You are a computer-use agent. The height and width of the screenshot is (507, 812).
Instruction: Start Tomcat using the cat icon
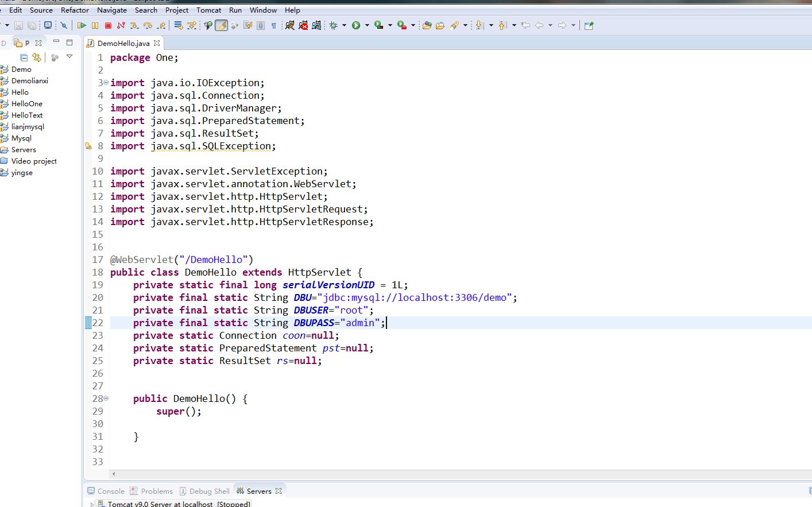coord(290,25)
